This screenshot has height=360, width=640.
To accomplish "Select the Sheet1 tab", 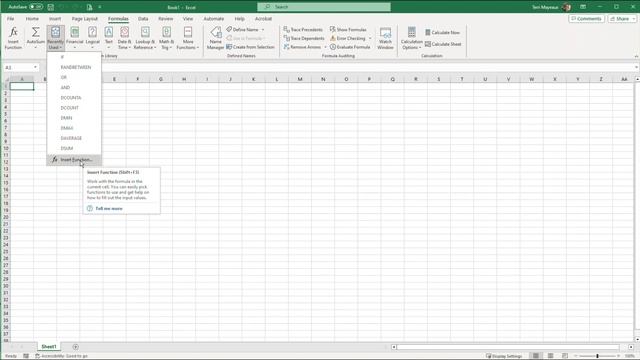I will tap(49, 347).
